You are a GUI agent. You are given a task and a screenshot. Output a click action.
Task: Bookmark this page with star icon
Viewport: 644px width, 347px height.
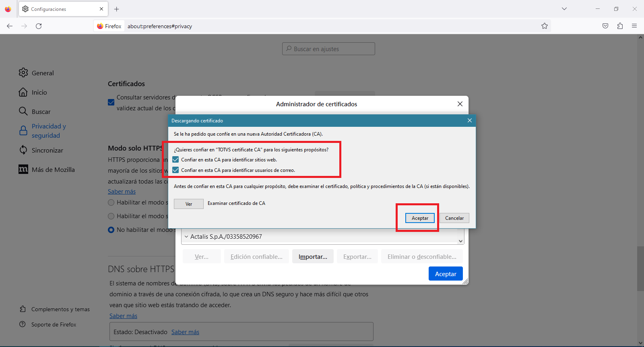point(545,26)
